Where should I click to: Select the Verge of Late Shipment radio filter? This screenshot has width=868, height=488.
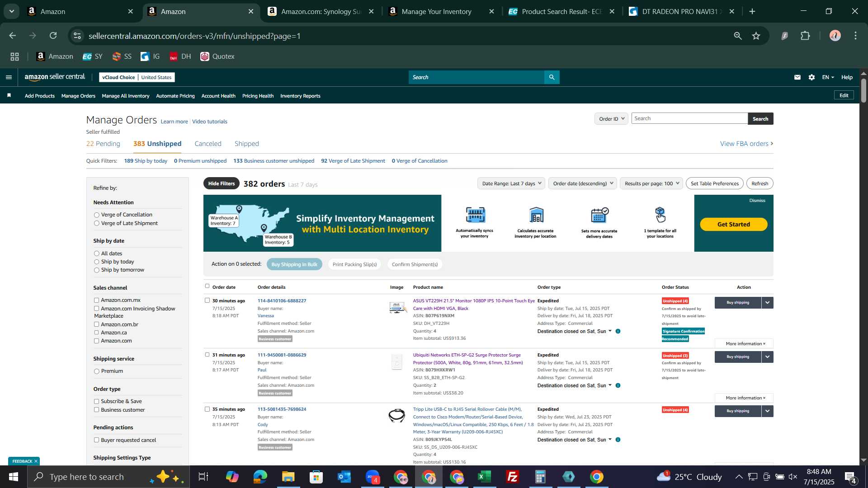pos(96,223)
